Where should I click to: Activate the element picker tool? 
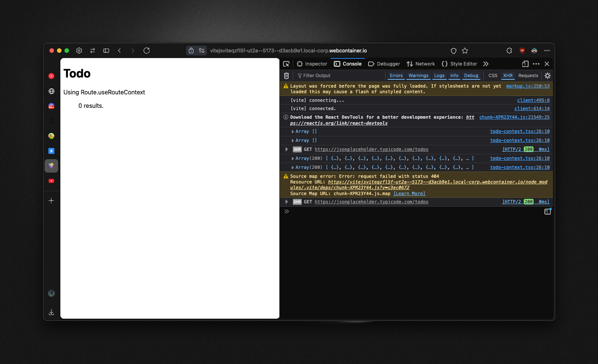coord(286,64)
